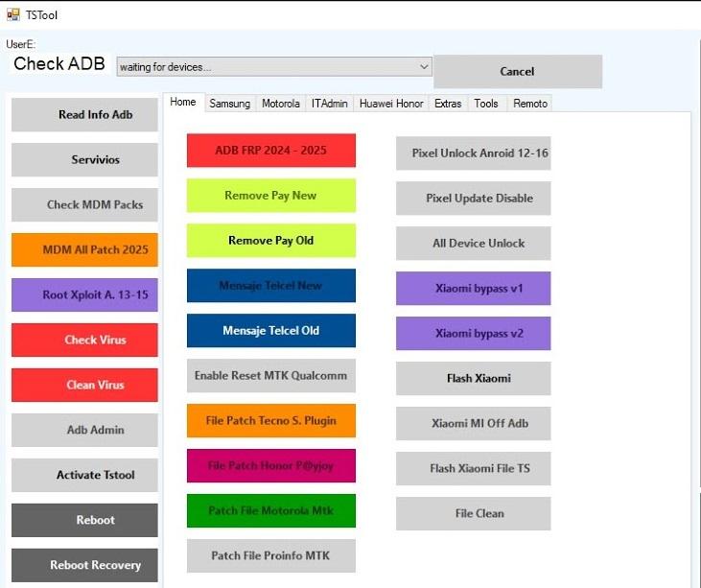
Task: Launch Root Xploit A. 13-15
Action: point(84,294)
